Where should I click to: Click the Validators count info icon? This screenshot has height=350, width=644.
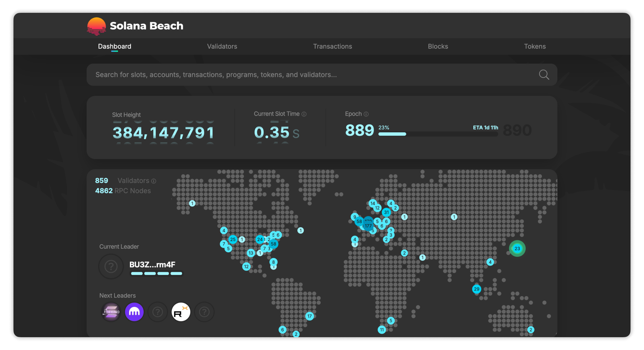[x=154, y=181]
